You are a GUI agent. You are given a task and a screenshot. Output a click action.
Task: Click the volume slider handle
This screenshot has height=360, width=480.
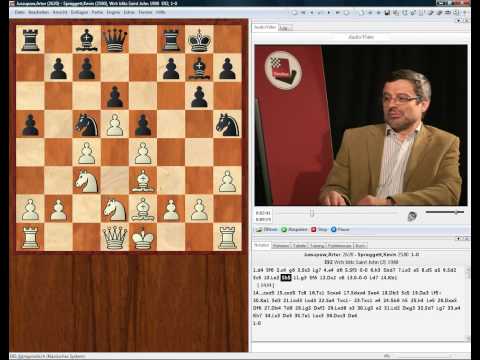point(456,212)
